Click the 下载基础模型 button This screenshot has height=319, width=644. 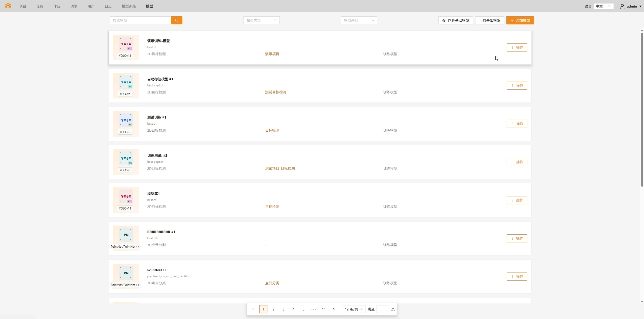(x=490, y=20)
